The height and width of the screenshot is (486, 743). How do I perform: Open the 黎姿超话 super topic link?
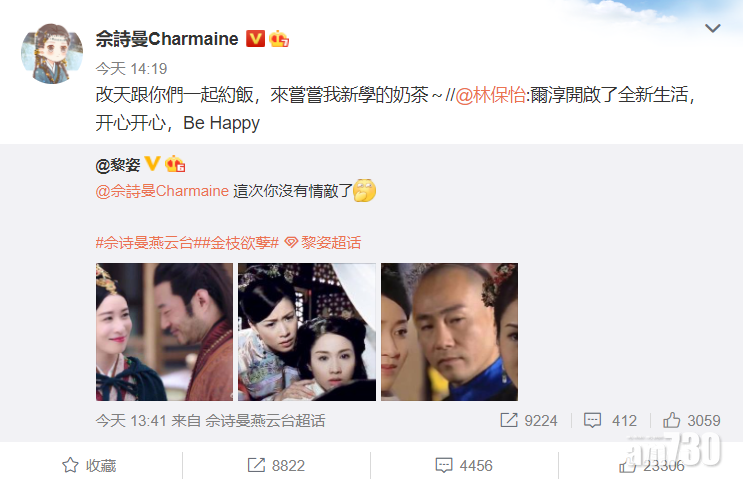point(323,243)
